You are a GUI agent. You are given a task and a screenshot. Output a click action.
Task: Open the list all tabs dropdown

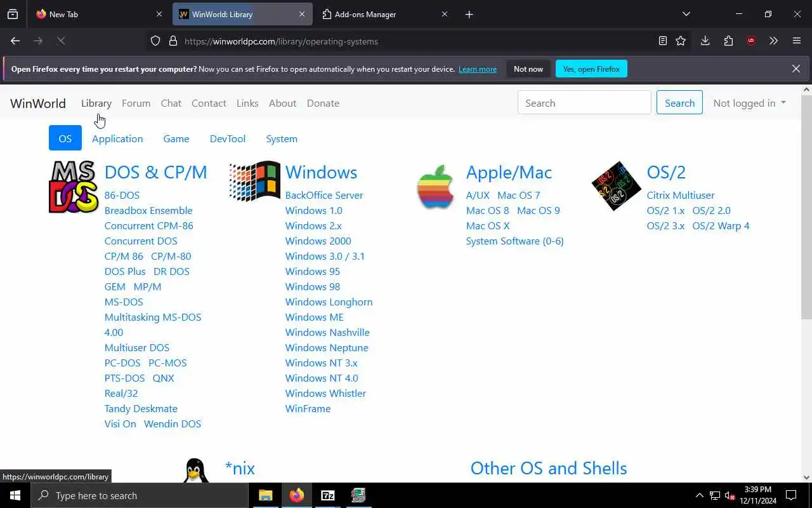pyautogui.click(x=686, y=14)
